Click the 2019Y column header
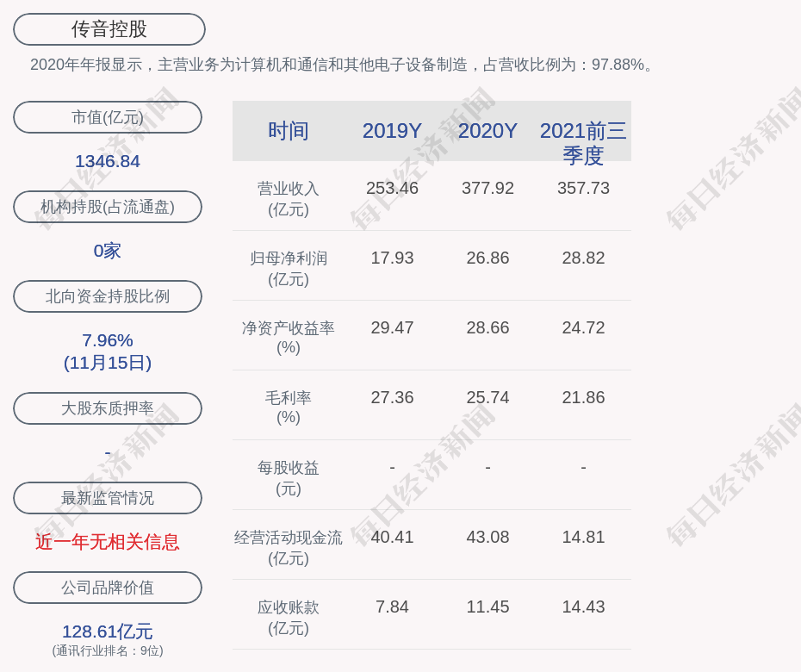The width and height of the screenshot is (801, 672). (x=392, y=131)
